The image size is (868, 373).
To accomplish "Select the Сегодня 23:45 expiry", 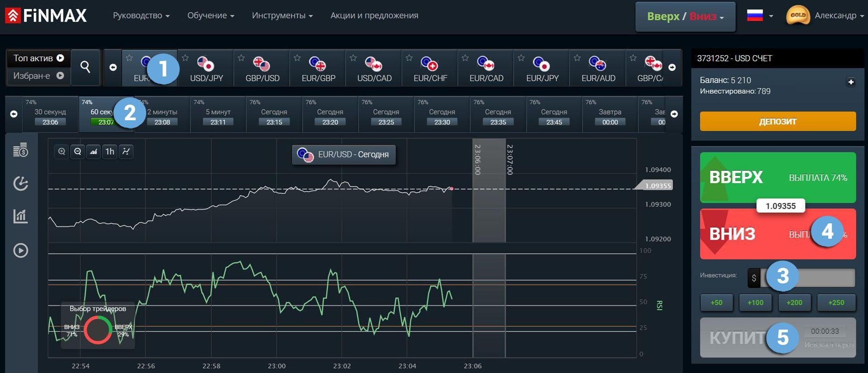I will point(554,114).
